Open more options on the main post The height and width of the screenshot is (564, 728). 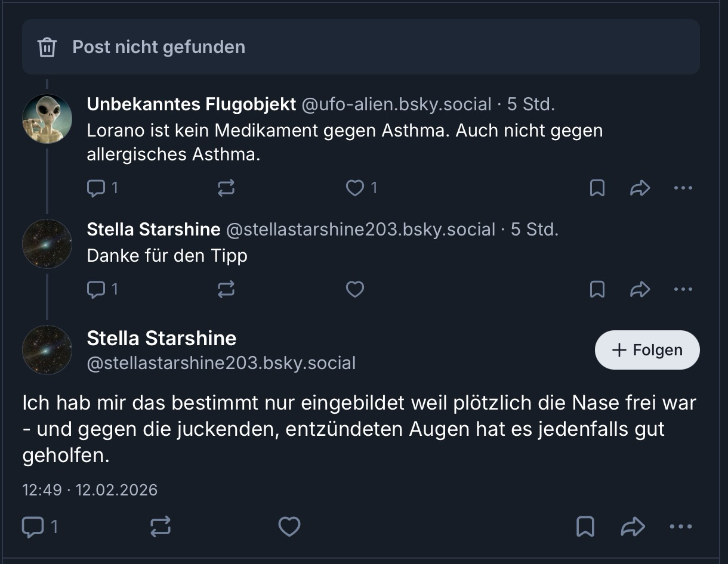coord(680,526)
